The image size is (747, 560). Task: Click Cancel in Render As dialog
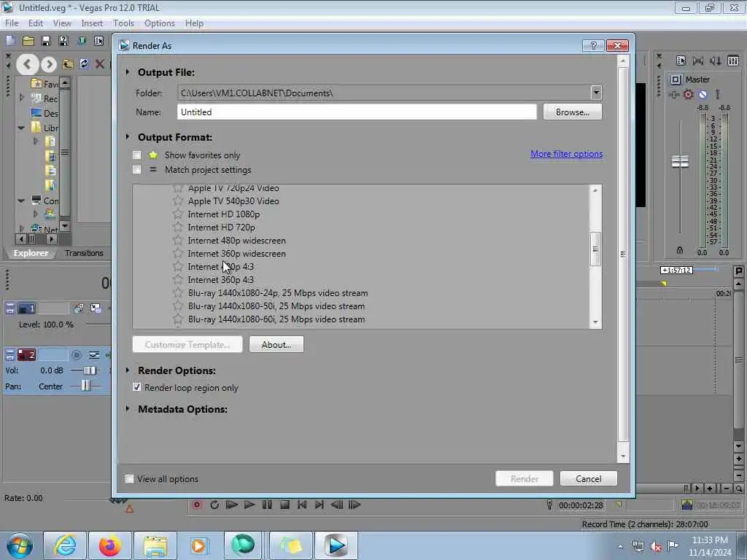pos(589,478)
